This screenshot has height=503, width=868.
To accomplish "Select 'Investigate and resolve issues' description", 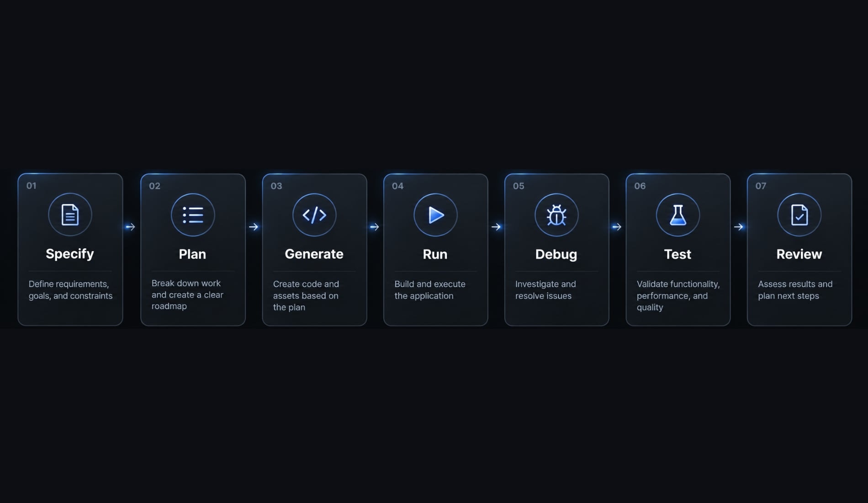I will (545, 290).
